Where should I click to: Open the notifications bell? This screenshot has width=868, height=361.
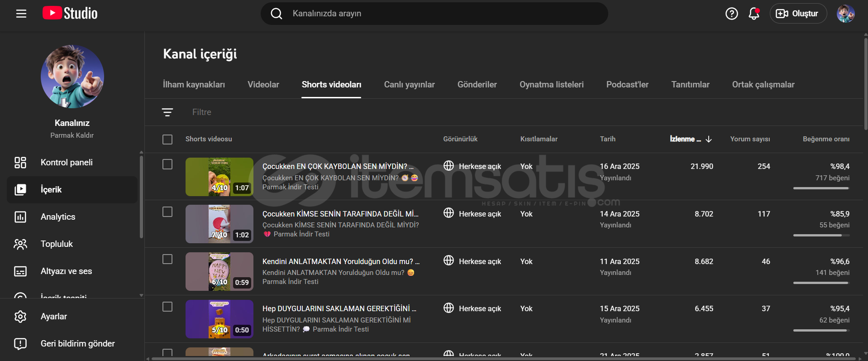coord(754,14)
